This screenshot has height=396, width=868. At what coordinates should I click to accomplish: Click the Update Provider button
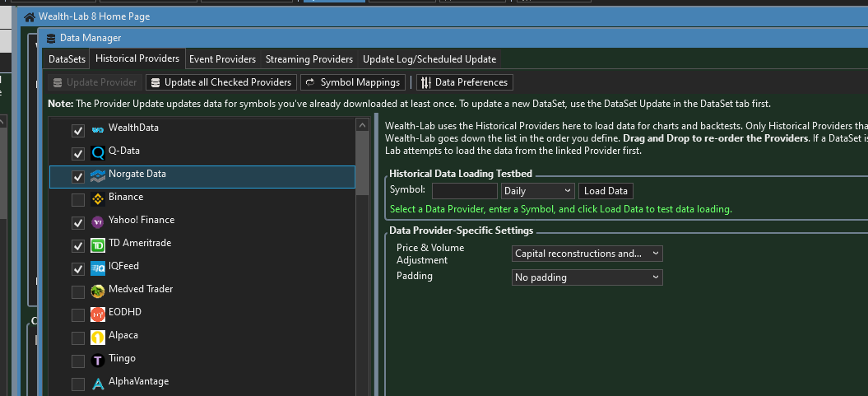tap(95, 82)
